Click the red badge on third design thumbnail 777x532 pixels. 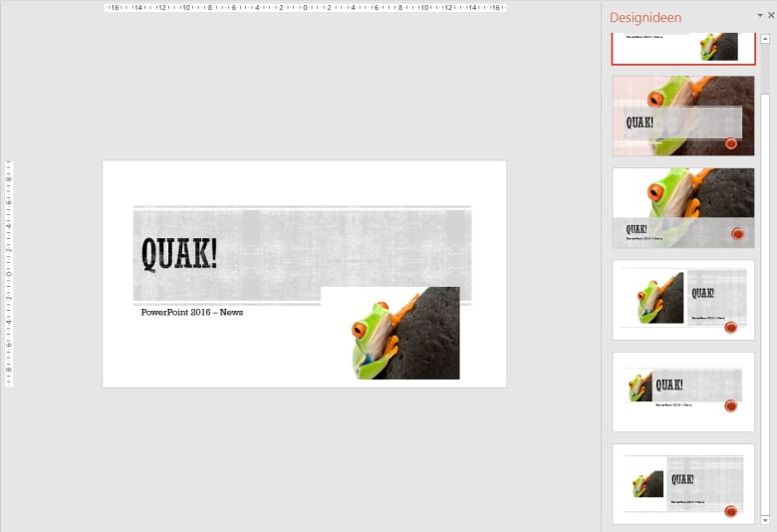tap(737, 233)
